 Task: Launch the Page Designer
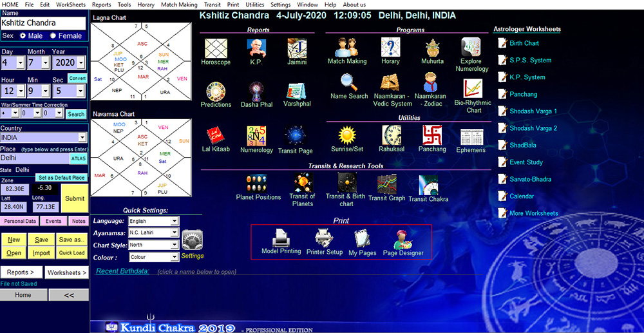[403, 240]
